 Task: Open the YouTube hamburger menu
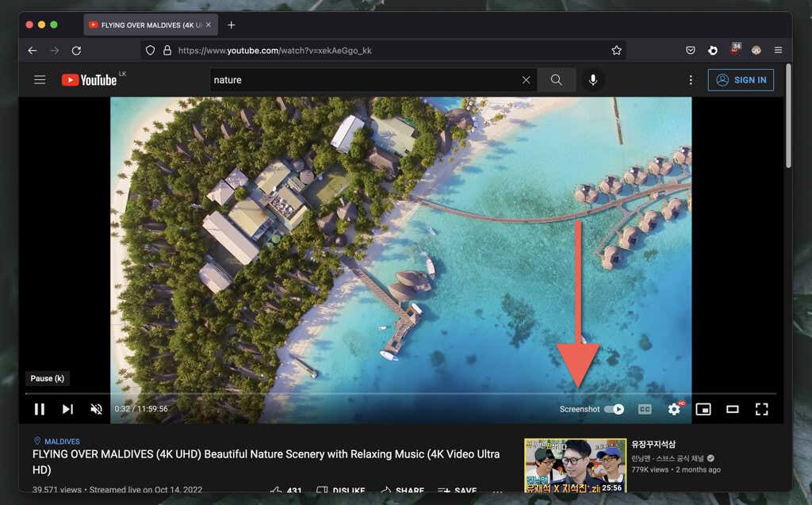pyautogui.click(x=40, y=79)
